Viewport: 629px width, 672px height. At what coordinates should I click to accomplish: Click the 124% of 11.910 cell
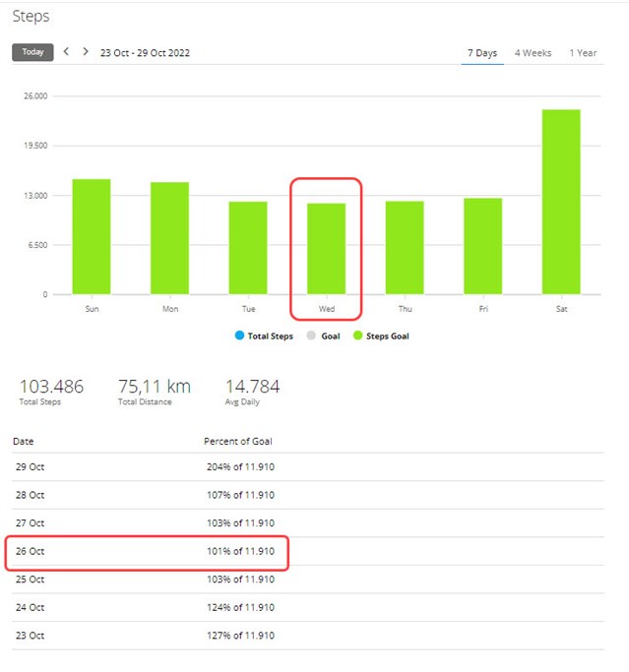240,608
